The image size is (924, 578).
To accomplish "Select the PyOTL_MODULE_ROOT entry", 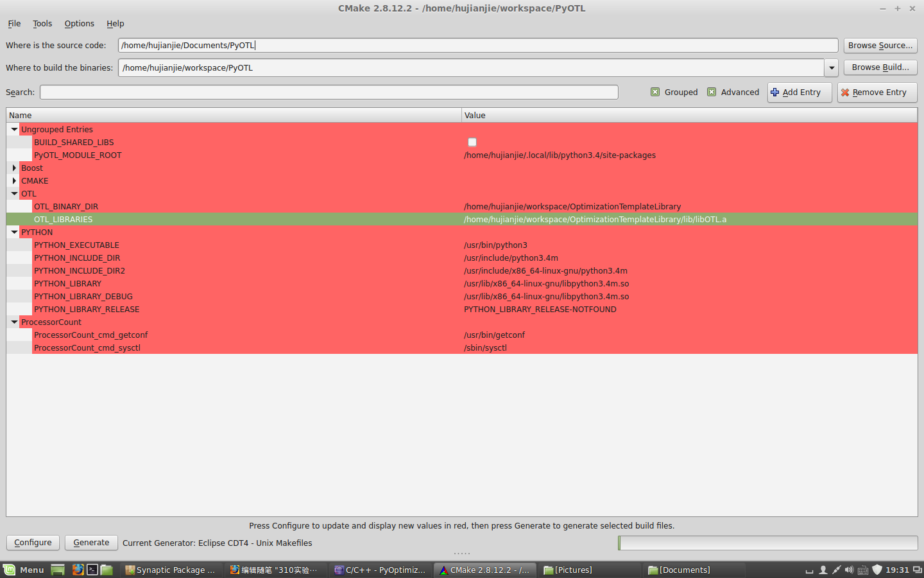I will tap(78, 155).
